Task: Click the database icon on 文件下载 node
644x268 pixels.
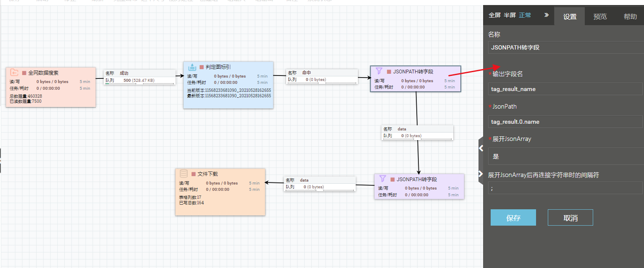Action: 184,174
